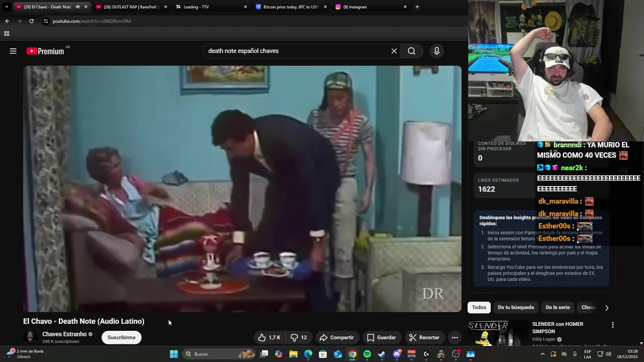This screenshot has width=644, height=362.
Task: Subscribe using the Suscribirme button
Action: pyautogui.click(x=121, y=337)
